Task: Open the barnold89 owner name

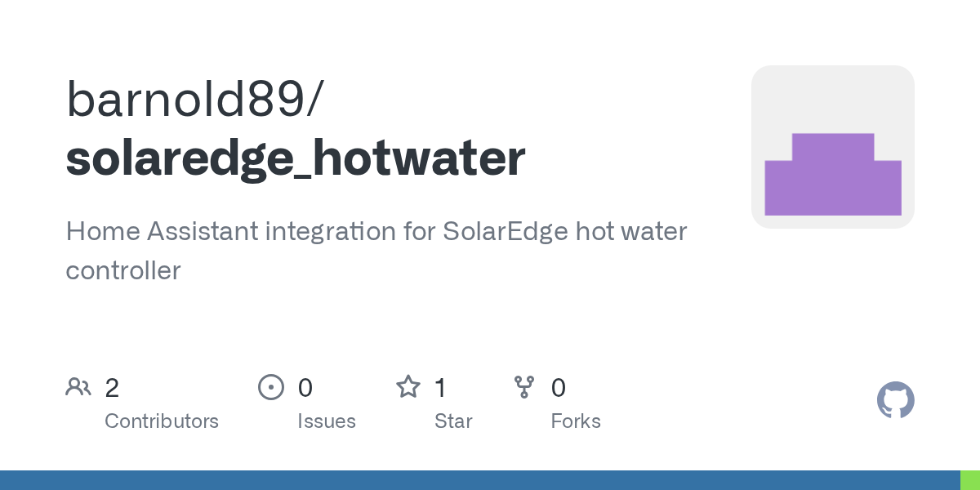Action: 194,100
